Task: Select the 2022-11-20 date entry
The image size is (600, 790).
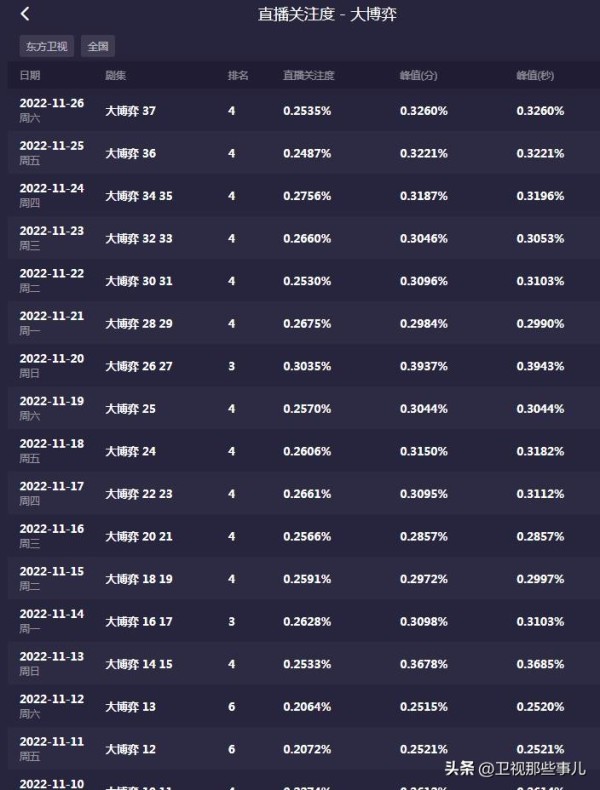Action: click(52, 359)
